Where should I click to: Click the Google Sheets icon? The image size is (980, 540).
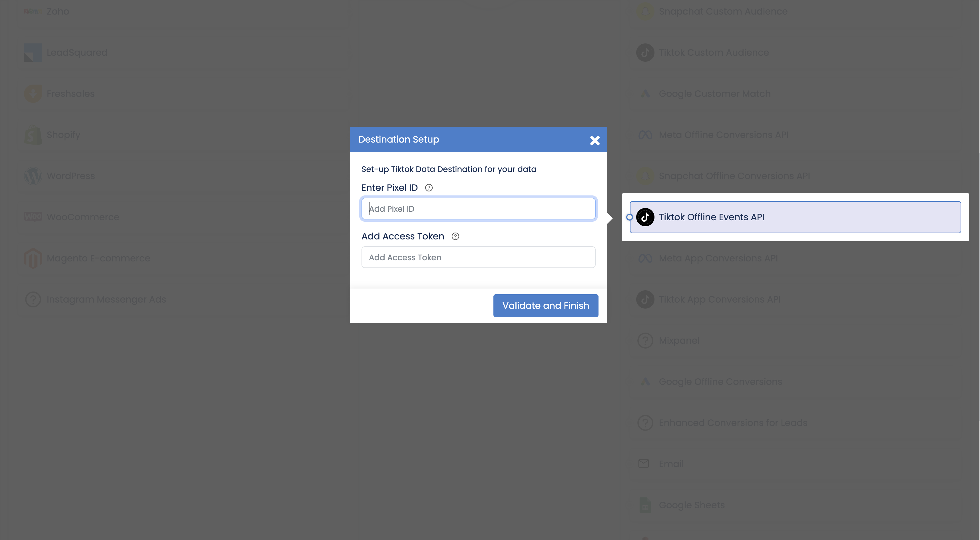[645, 505]
